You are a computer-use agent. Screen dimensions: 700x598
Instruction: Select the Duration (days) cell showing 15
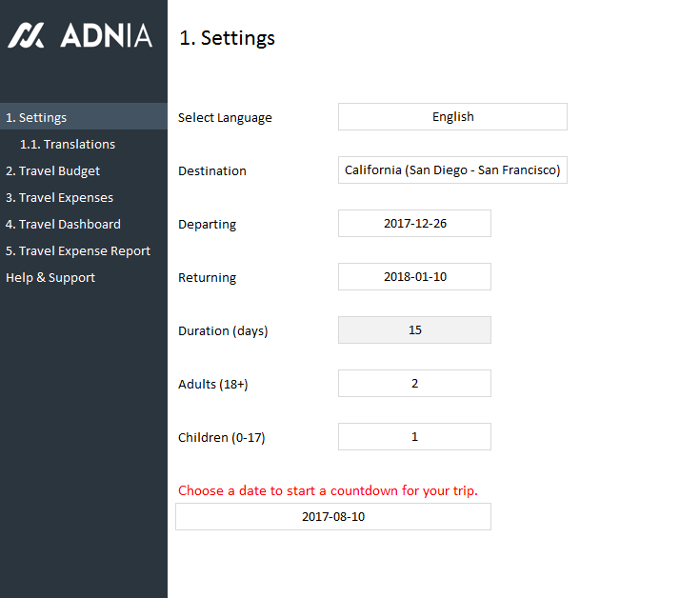click(414, 330)
